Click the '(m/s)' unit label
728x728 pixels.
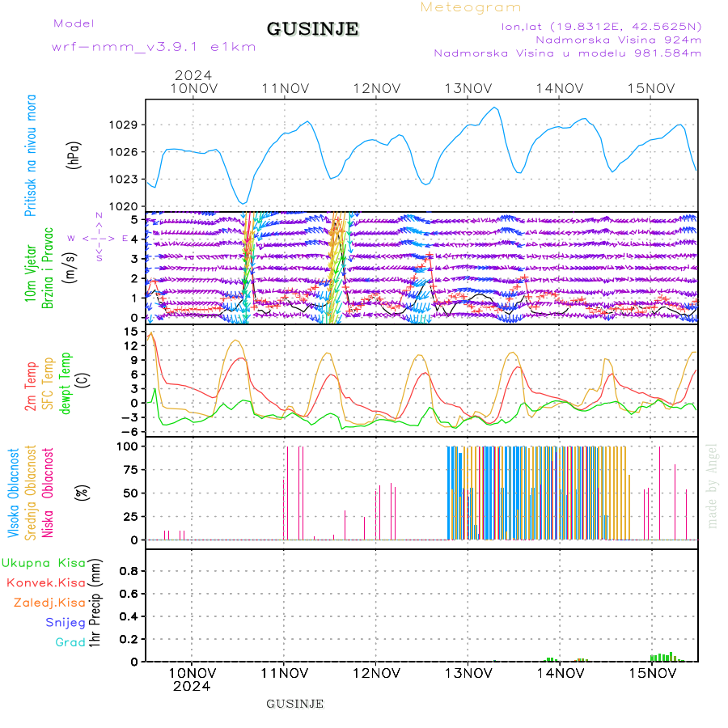point(70,268)
